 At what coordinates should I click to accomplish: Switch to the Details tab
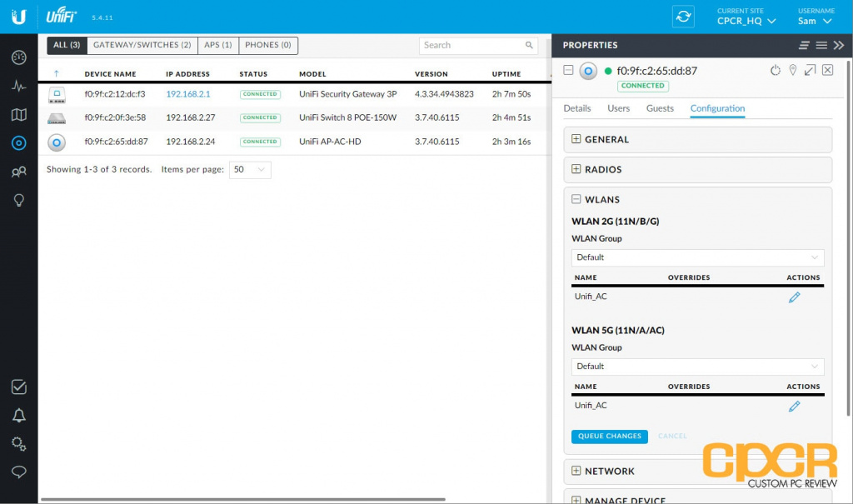pos(576,108)
